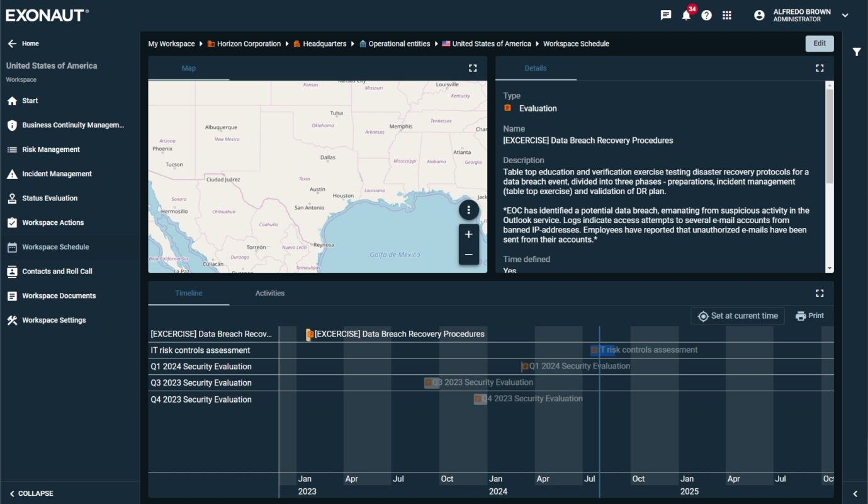Open the apps grid icon
This screenshot has height=504, width=868.
pyautogui.click(x=727, y=15)
